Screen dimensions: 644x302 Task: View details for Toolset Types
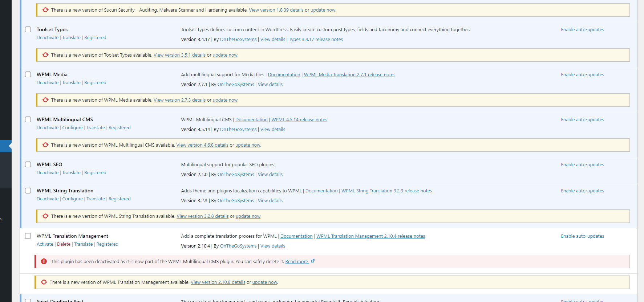[273, 40]
